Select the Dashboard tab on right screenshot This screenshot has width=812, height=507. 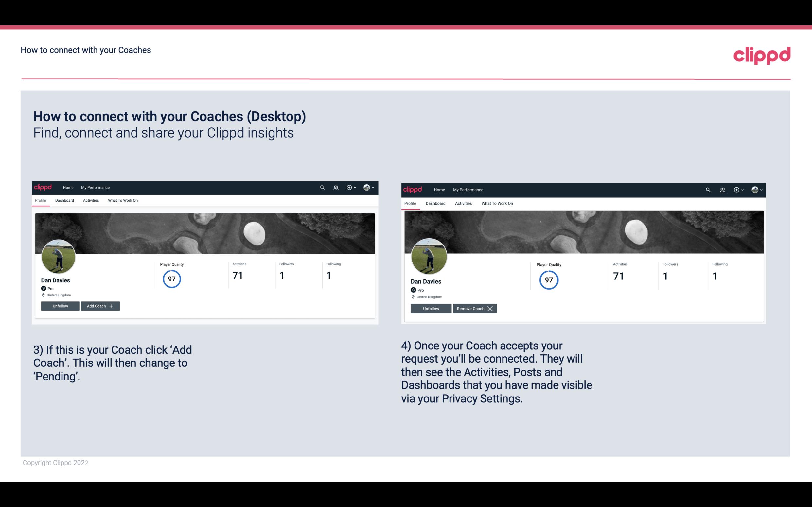(x=435, y=203)
